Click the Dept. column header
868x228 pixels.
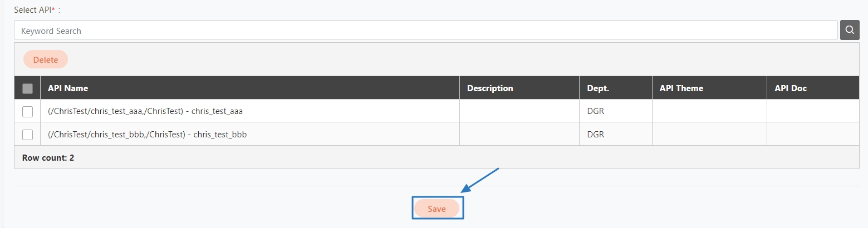598,88
